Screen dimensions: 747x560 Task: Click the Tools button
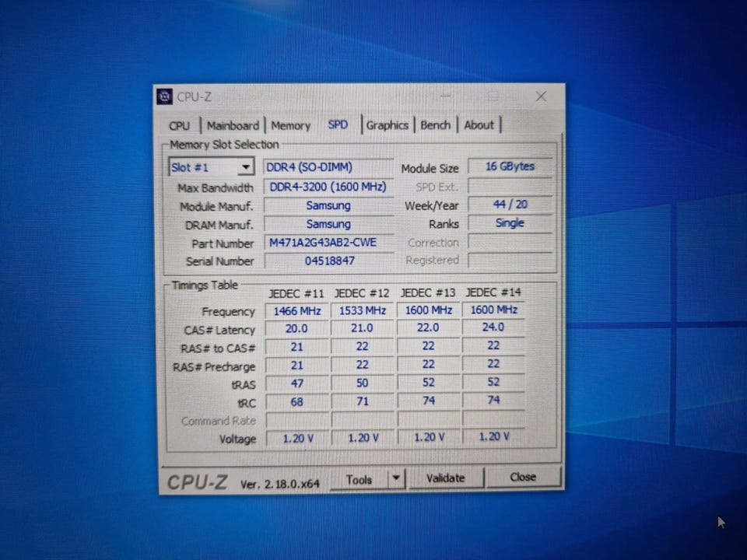[359, 480]
